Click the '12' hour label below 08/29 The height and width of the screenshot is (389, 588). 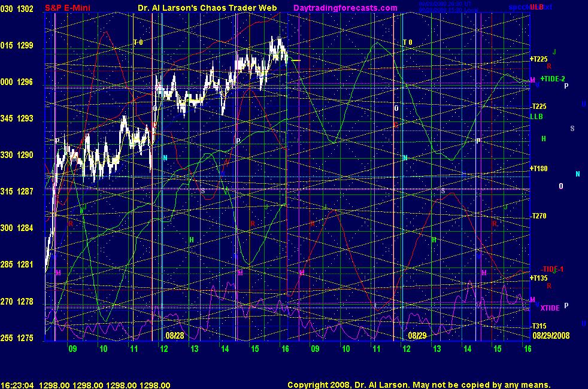407,349
